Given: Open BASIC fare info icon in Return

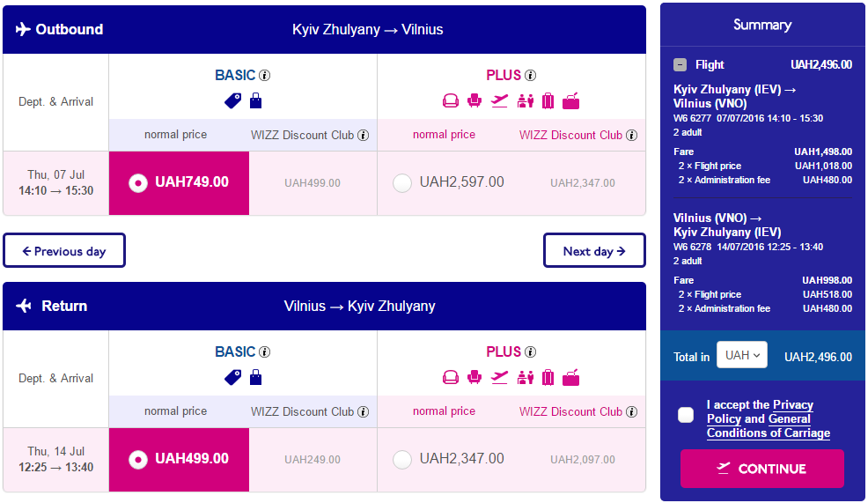Looking at the screenshot, I should click(265, 351).
